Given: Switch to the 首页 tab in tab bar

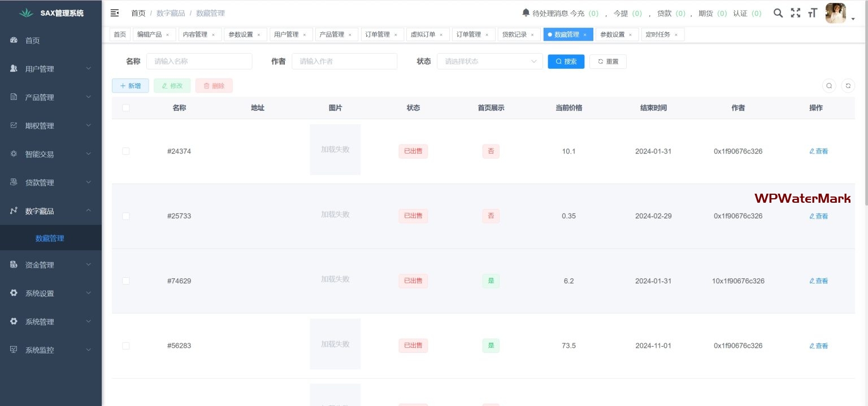Looking at the screenshot, I should (x=120, y=34).
